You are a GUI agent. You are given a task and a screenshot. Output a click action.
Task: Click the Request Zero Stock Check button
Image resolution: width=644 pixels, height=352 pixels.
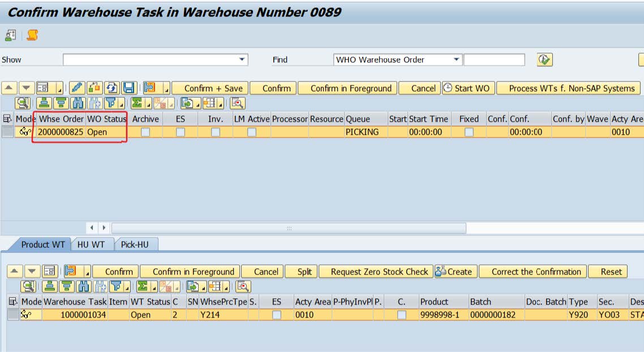tap(375, 272)
